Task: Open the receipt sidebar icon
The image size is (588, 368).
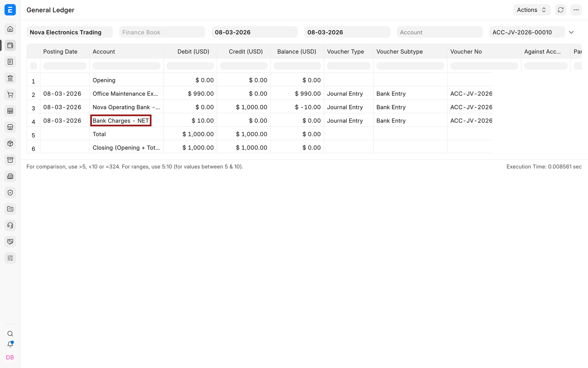Action: point(10,62)
